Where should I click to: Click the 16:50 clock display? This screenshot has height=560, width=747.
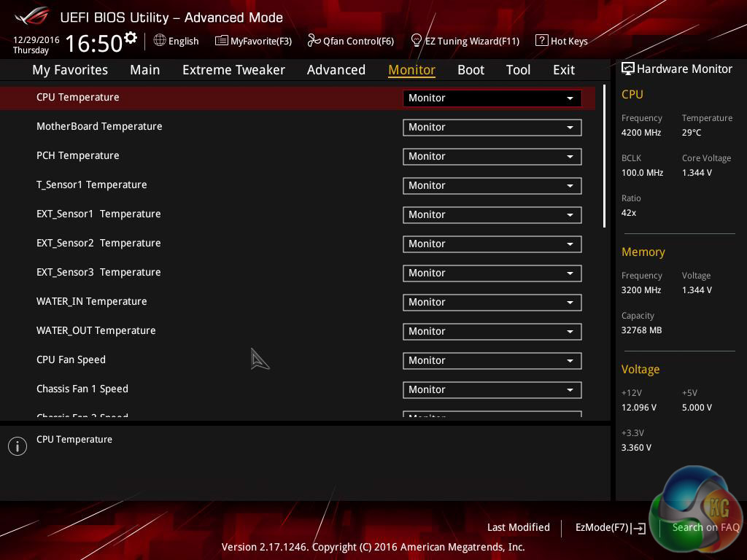94,43
